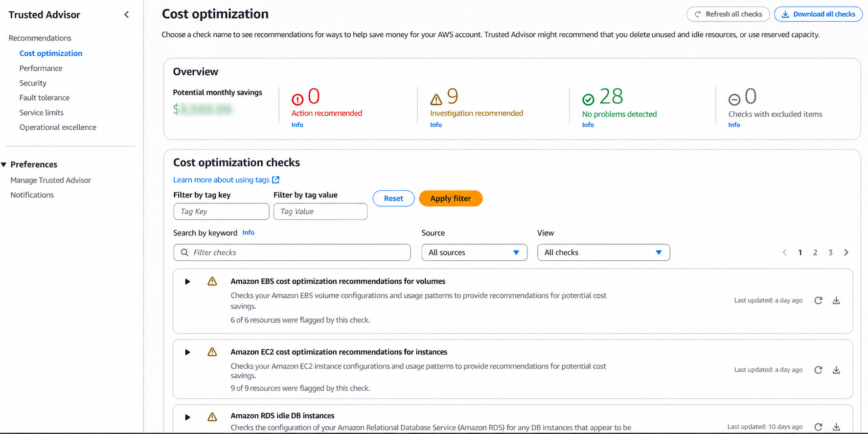The image size is (868, 434).
Task: Open the All checks view dropdown
Action: coord(603,252)
